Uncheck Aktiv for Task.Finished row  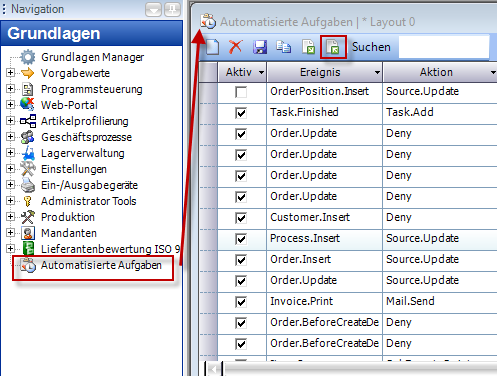[x=241, y=113]
